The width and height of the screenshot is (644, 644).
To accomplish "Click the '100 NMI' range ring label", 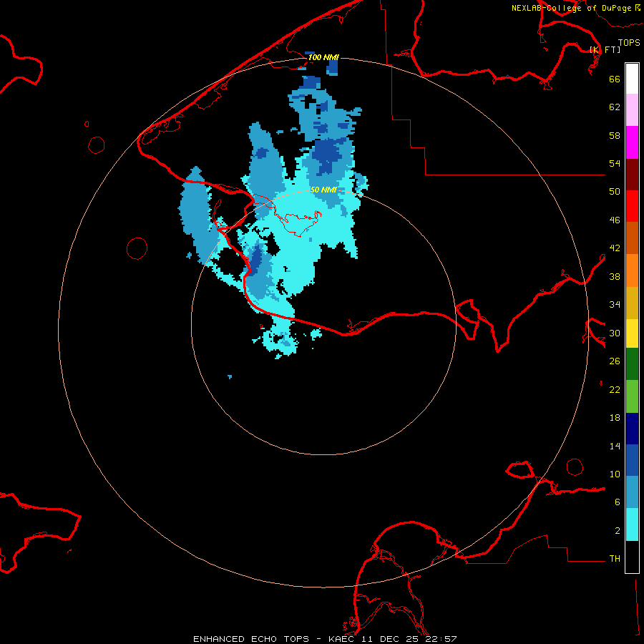I will coord(323,57).
